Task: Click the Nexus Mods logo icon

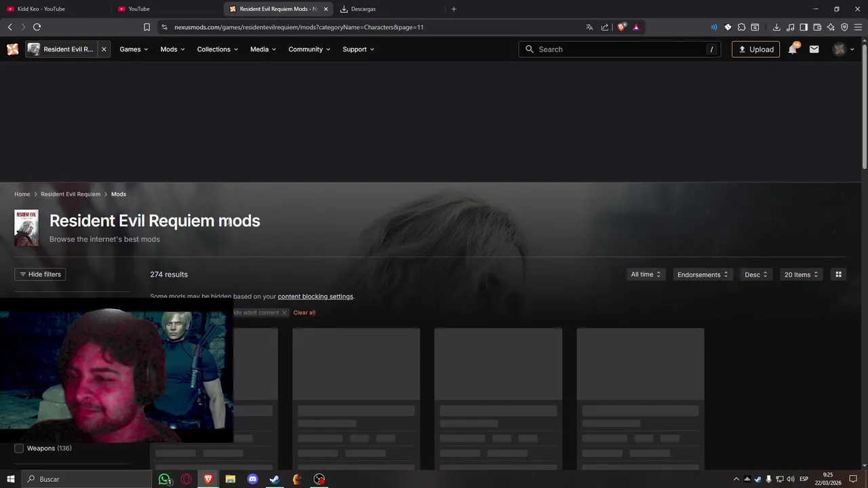Action: [x=12, y=49]
